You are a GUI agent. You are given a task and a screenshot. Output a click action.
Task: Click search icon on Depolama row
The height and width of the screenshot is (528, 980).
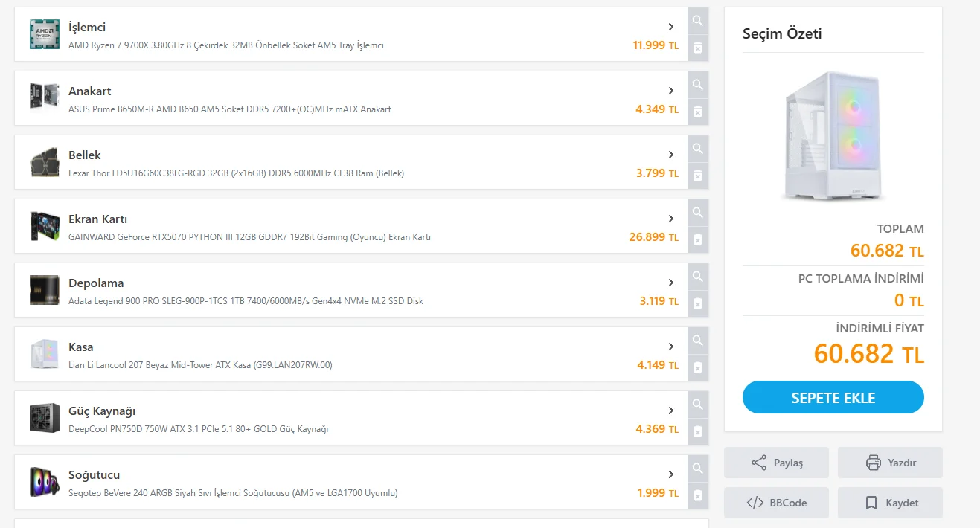click(697, 277)
